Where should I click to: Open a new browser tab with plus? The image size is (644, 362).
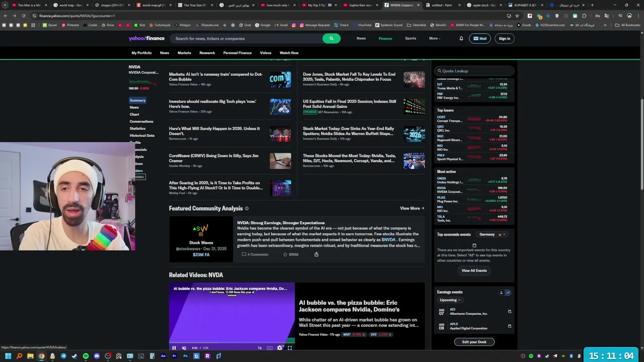[x=592, y=5]
